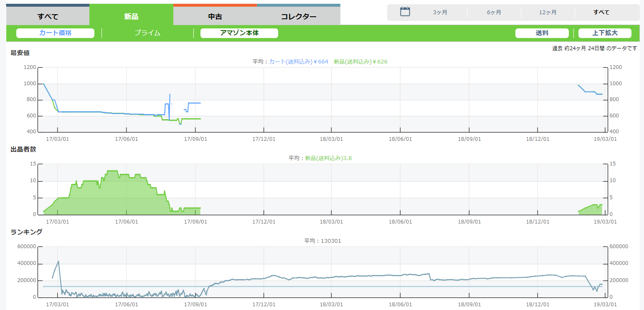The width and height of the screenshot is (644, 310).
Task: Switch to the コレクター tab
Action: 298,17
